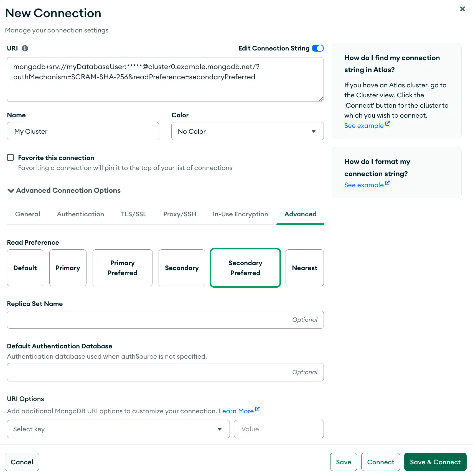Check Favorite this connection
Viewport: 473px width, 476px height.
pyautogui.click(x=10, y=157)
